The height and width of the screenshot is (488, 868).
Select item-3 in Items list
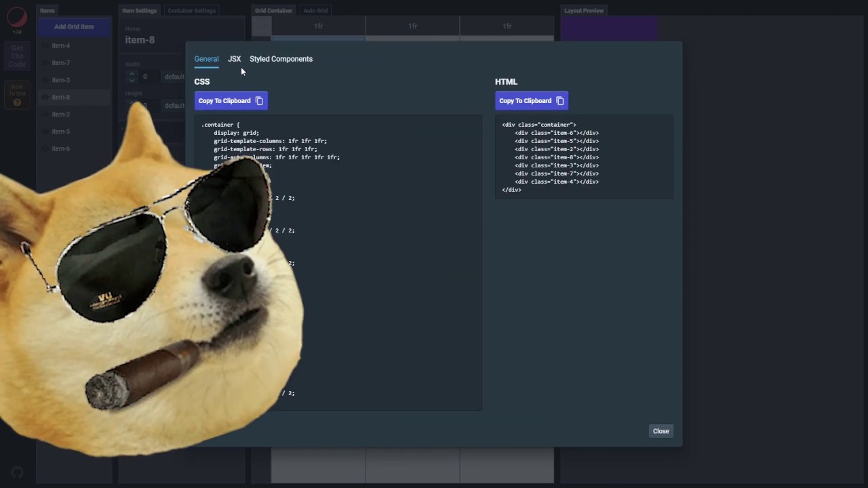tap(74, 80)
